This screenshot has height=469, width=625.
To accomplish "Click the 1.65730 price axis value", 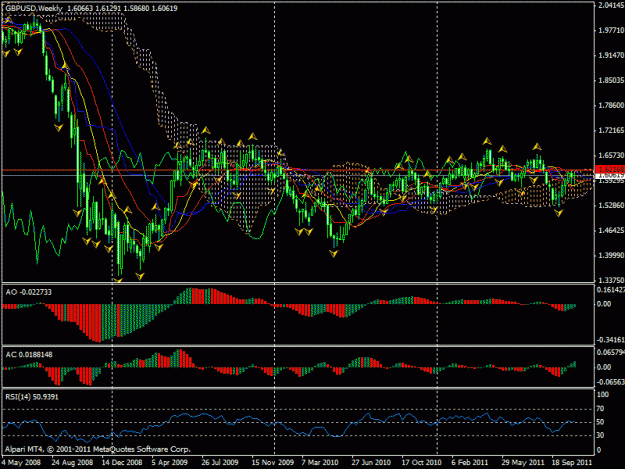I will [611, 155].
